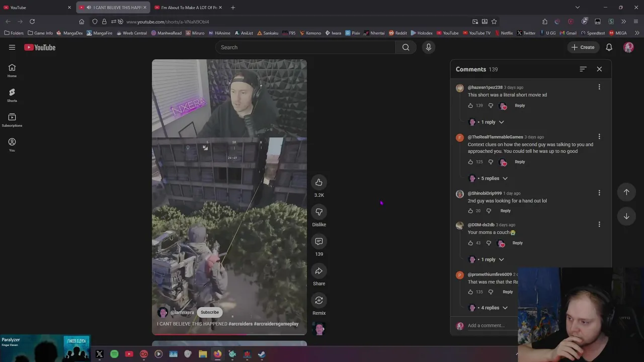Reply to the D0M-ds2db comment
Viewport: 644px width, 362px height.
[x=517, y=243]
